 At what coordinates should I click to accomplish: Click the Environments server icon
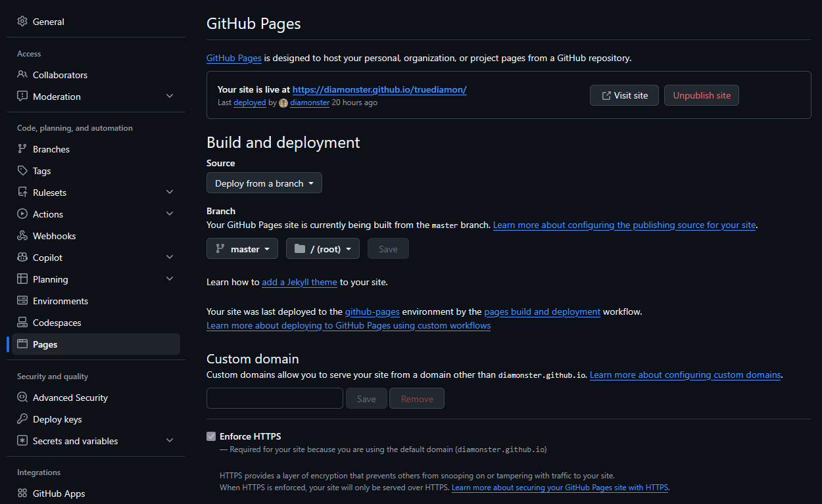pos(22,301)
